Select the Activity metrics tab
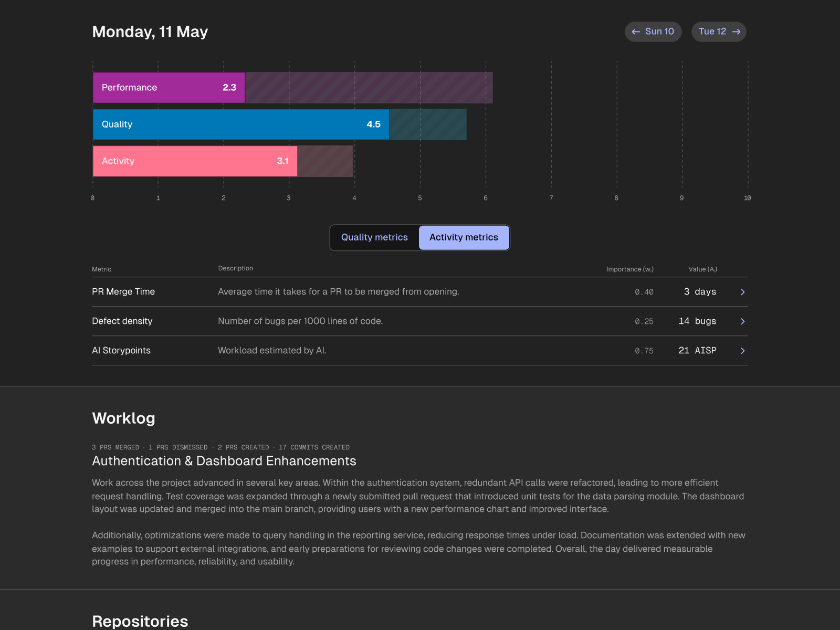The height and width of the screenshot is (630, 840). click(x=464, y=237)
